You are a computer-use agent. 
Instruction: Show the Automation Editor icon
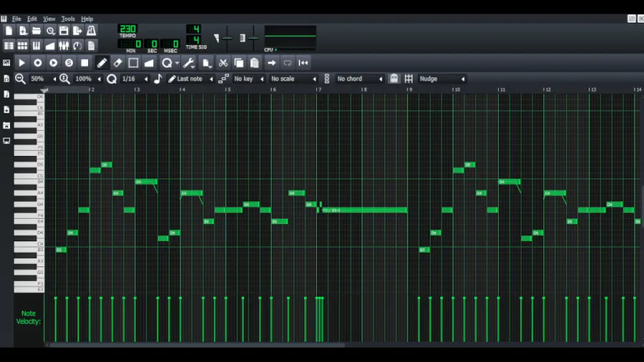coord(50,46)
